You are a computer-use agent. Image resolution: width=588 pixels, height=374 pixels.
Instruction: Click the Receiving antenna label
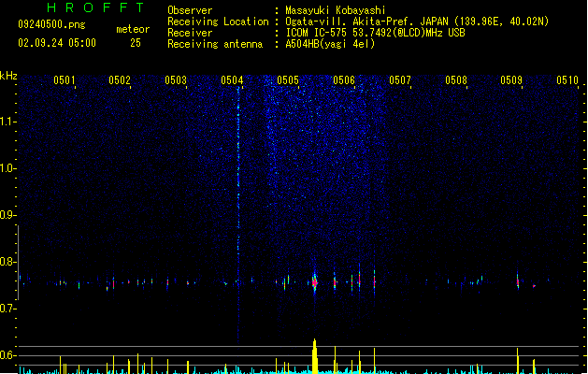(215, 44)
